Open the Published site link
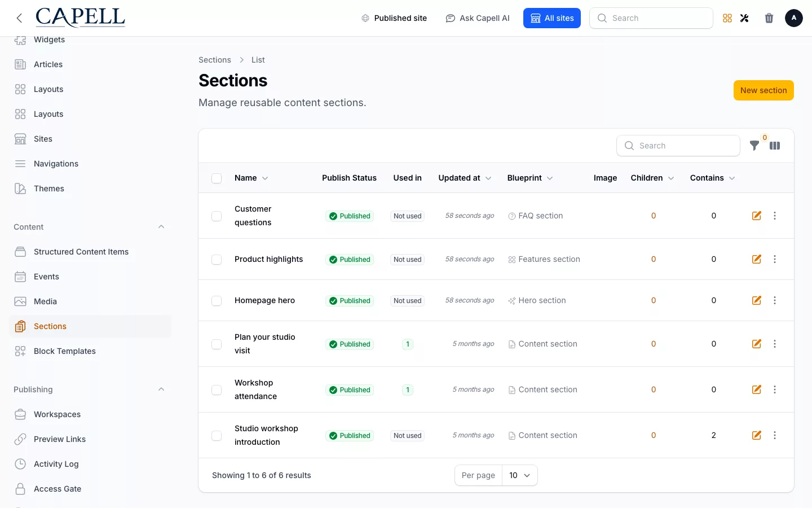Viewport: 812px width, 508px height. [x=394, y=18]
